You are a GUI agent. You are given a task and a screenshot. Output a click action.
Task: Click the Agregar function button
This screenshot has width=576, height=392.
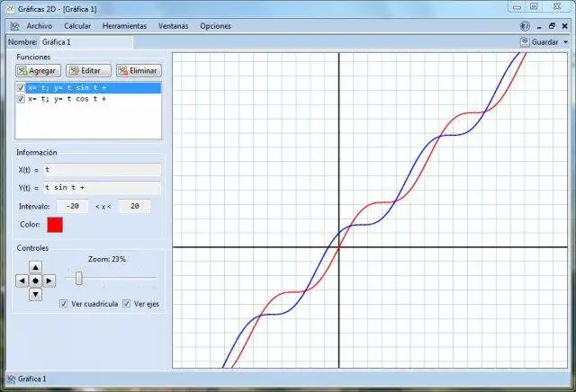tap(38, 70)
